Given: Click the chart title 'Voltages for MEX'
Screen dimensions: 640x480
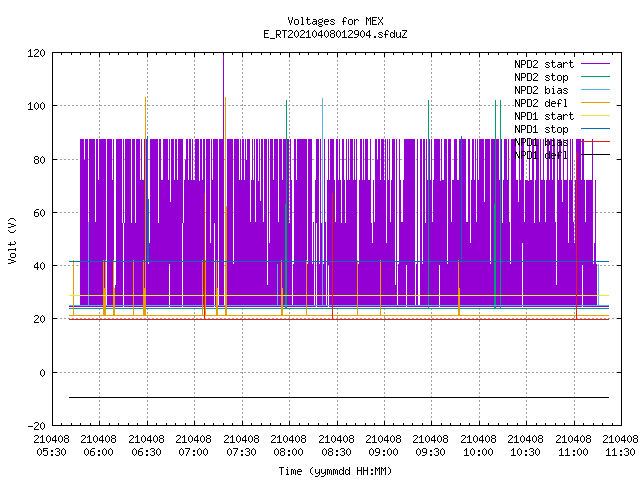Looking at the screenshot, I should [x=335, y=21].
